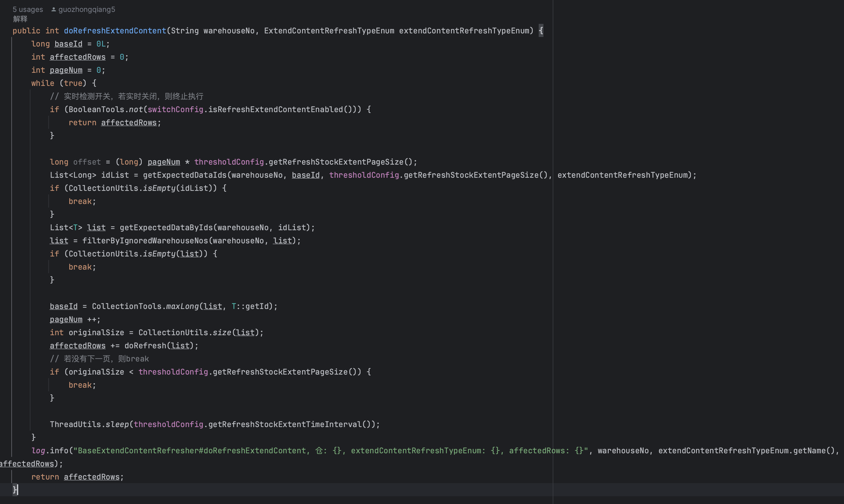Viewport: 844px width, 504px height.
Task: Click ThreadUtils.sleep method call
Action: tap(117, 425)
